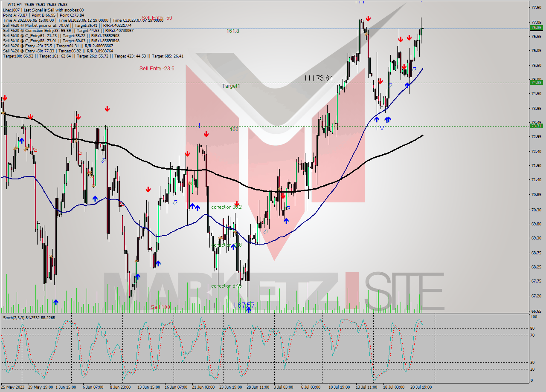Click the 20 level on stochastic axis
The width and height of the screenshot is (546, 392).
533,369
